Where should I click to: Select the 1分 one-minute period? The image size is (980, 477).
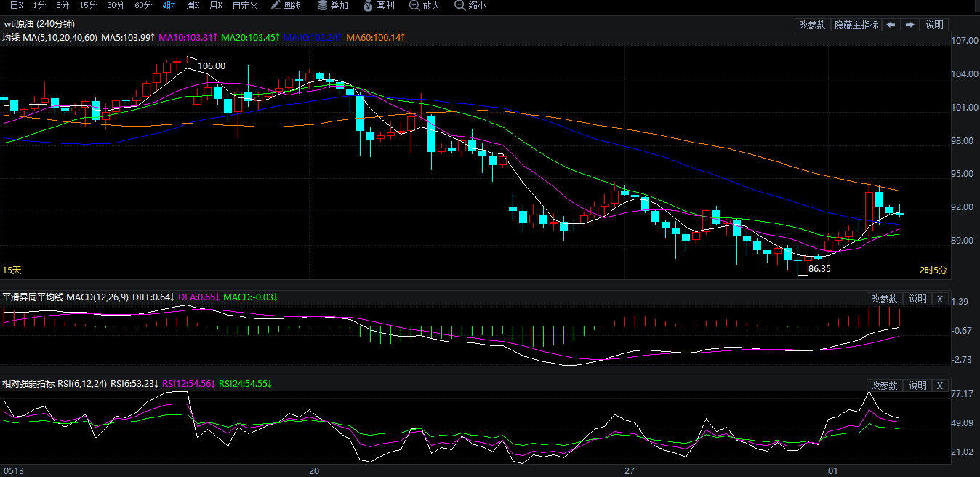pos(40,5)
